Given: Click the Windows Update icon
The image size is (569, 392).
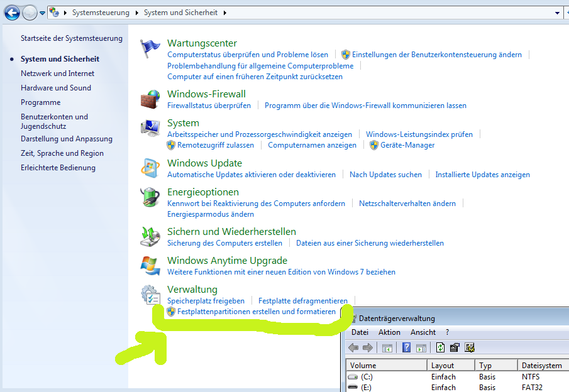Looking at the screenshot, I should (x=150, y=168).
